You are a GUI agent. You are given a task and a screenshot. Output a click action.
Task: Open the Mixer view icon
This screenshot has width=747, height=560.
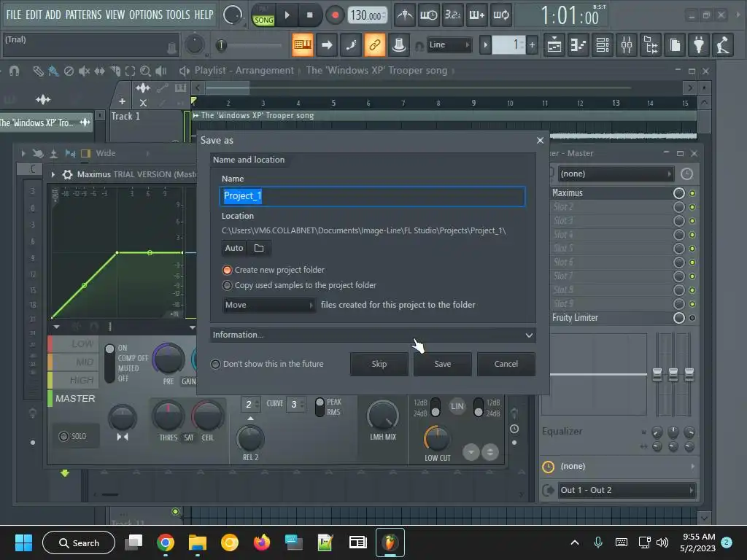(627, 44)
